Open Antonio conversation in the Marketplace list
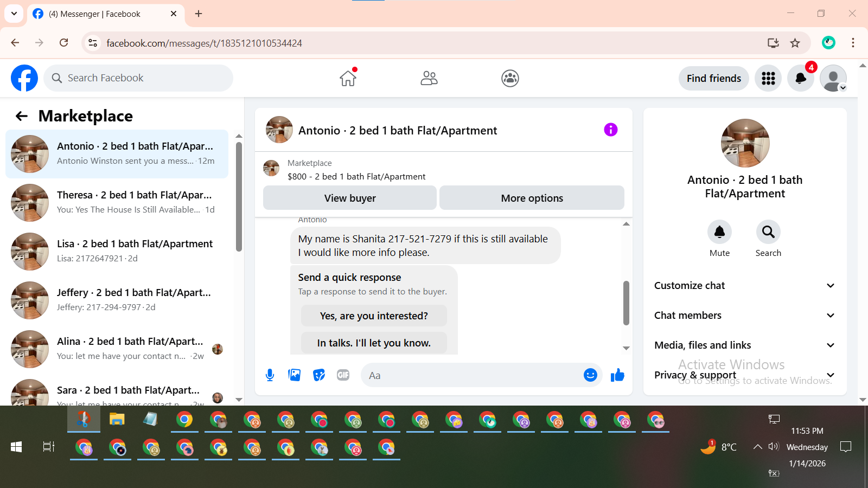This screenshot has height=488, width=868. tap(117, 154)
